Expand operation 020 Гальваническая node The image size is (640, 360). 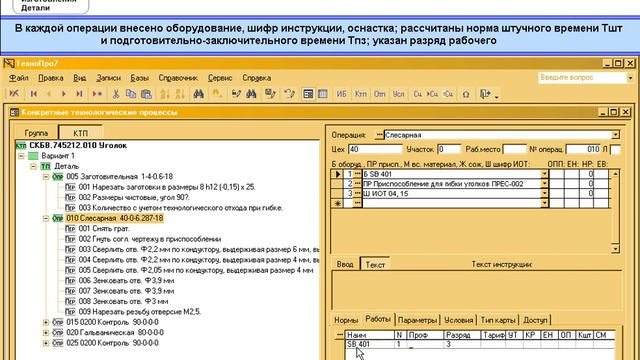(x=46, y=333)
